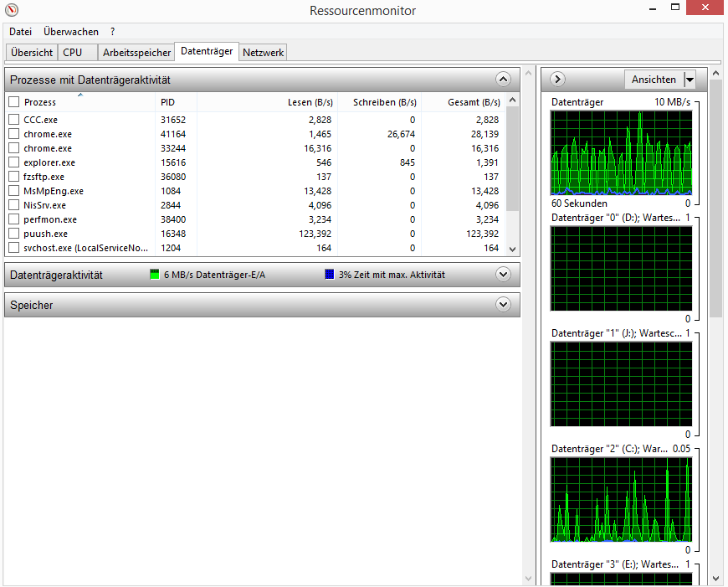Click the Datenträger 10 MB/s graph
728x587 pixels.
(x=621, y=153)
